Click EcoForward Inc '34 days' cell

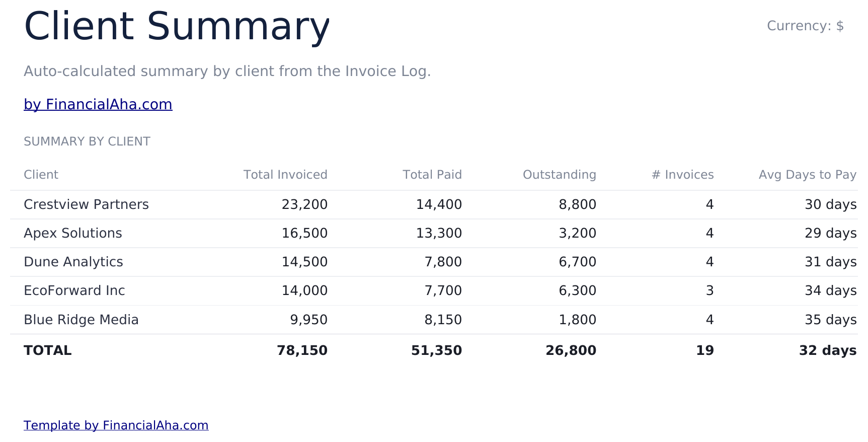[x=831, y=290]
